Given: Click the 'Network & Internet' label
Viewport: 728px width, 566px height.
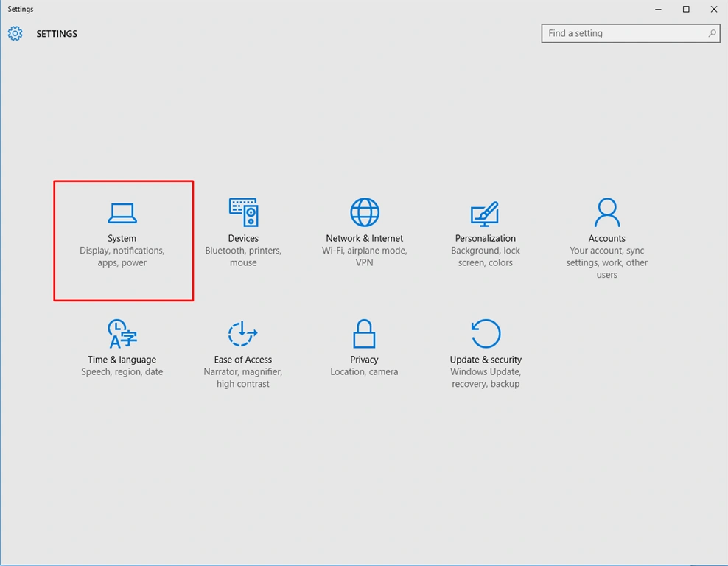Looking at the screenshot, I should 365,238.
